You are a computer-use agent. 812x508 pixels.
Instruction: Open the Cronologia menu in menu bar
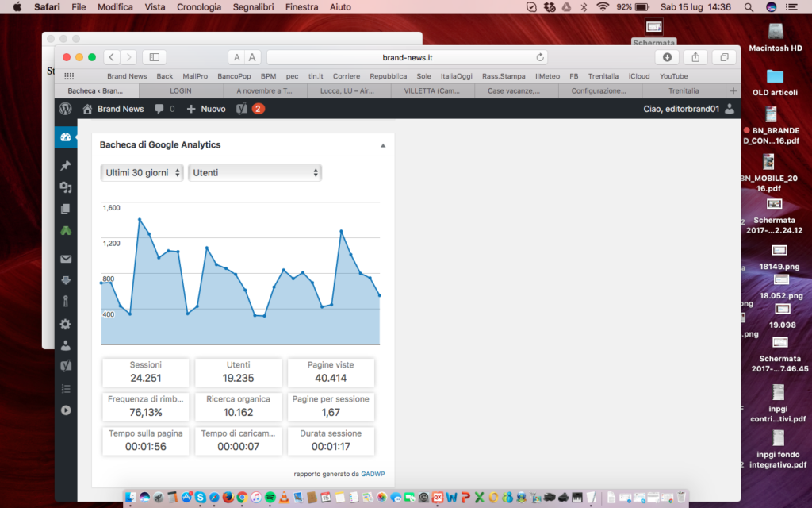point(199,6)
